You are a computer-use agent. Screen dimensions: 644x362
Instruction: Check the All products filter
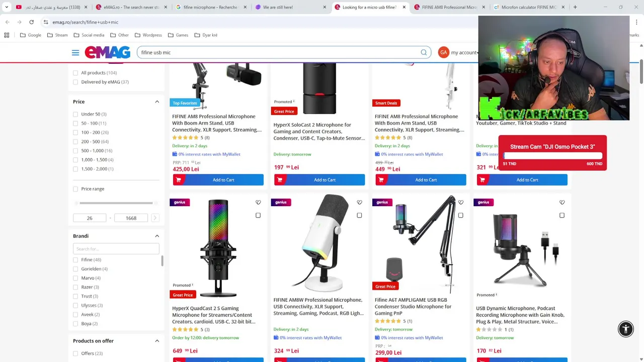click(x=75, y=73)
